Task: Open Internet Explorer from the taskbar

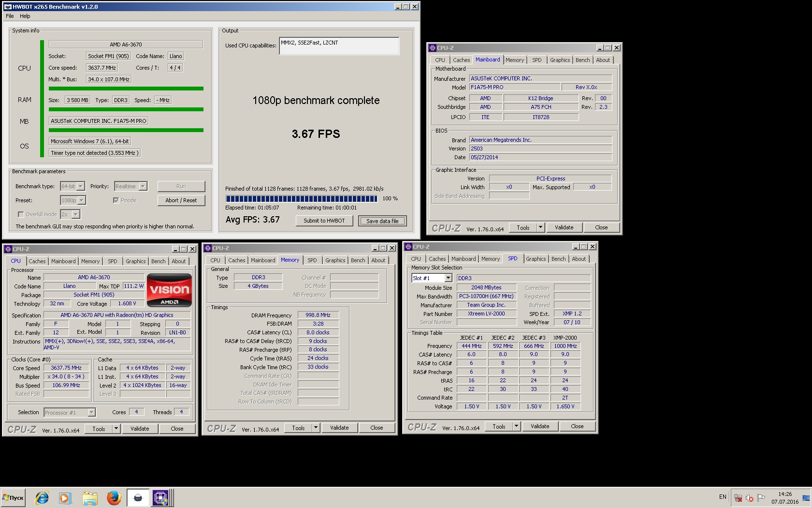Action: (42, 497)
